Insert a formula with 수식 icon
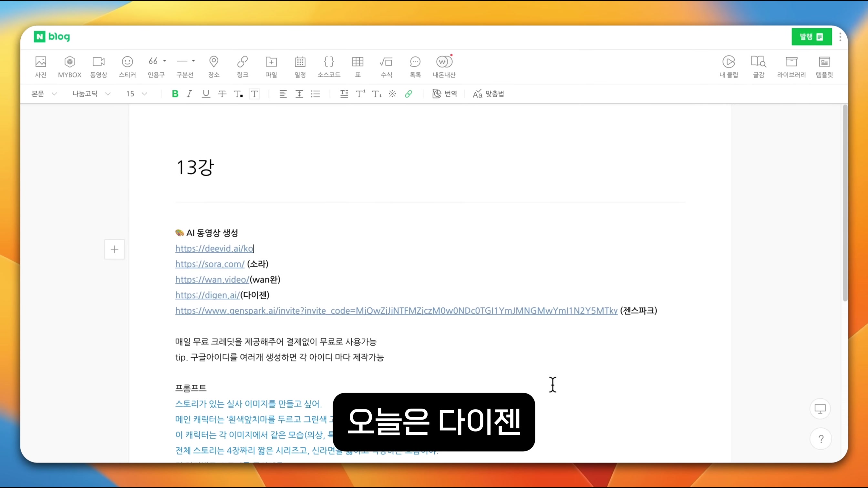Screen dimensions: 868x488 coord(387,67)
